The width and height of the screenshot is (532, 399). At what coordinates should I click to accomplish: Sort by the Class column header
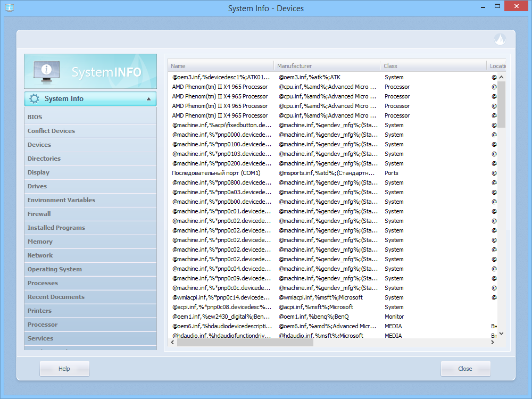click(x=433, y=66)
